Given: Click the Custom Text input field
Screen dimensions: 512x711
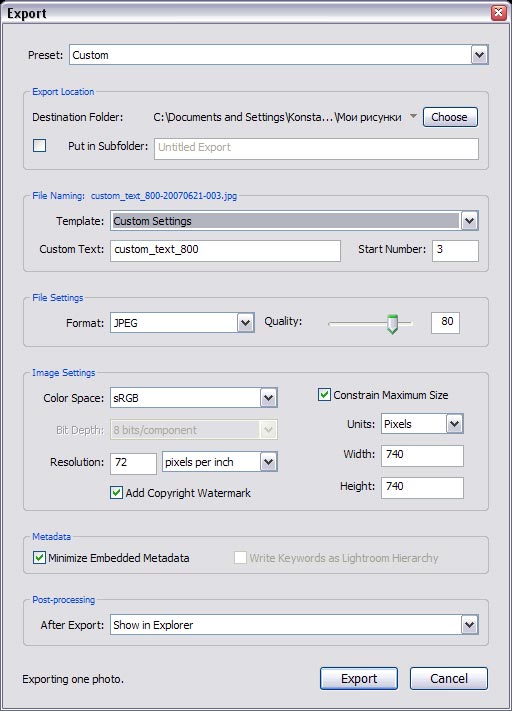Looking at the screenshot, I should coord(225,251).
